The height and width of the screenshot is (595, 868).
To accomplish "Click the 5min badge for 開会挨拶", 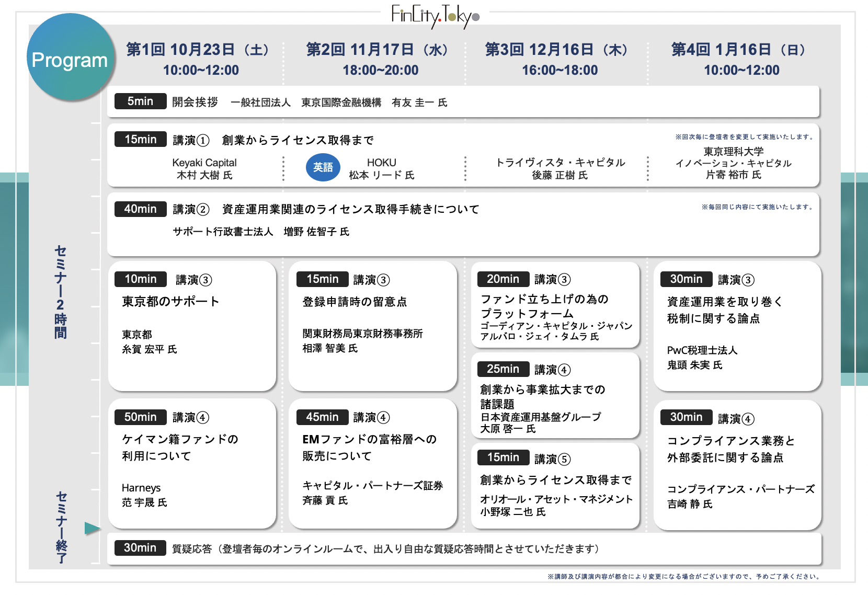I will 140,101.
